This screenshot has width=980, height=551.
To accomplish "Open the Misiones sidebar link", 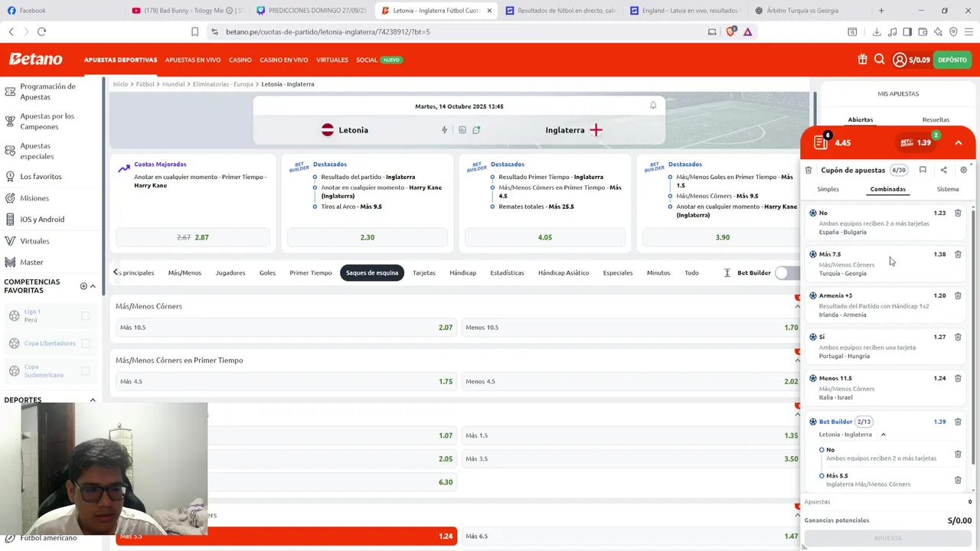I will pos(34,198).
